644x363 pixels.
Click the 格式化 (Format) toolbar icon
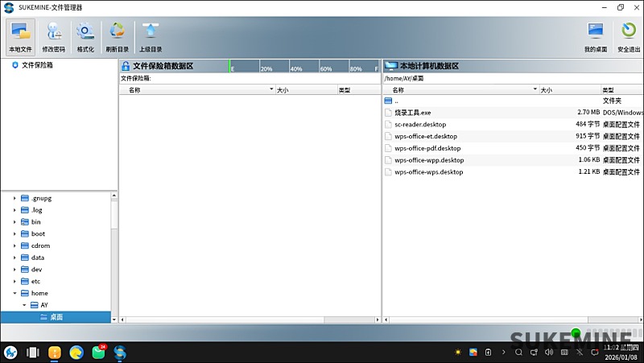point(85,36)
